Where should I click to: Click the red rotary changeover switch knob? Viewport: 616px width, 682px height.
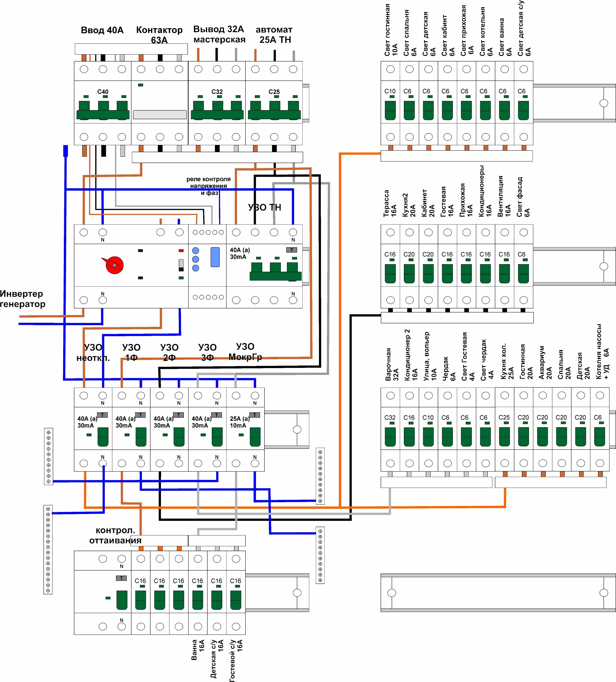click(114, 265)
